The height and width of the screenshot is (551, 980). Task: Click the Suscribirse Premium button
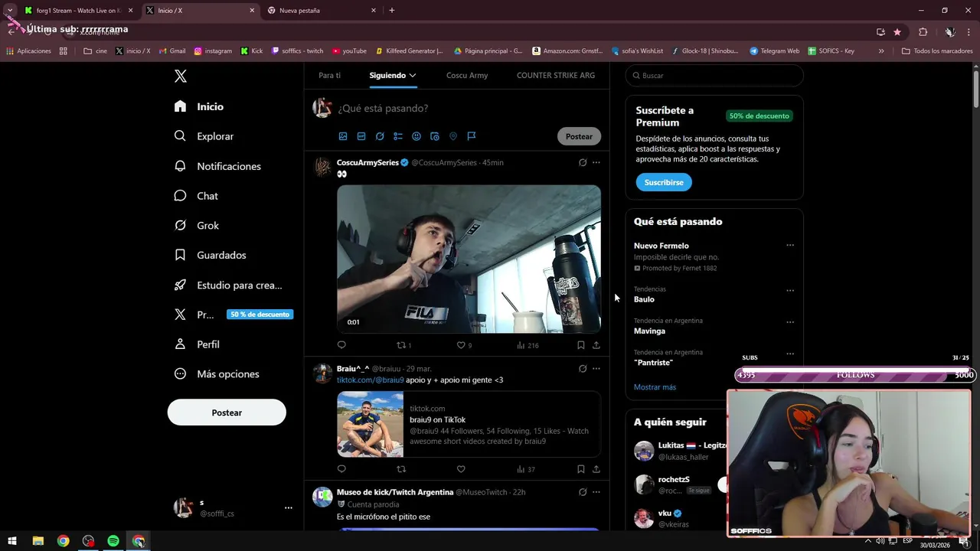[664, 182]
